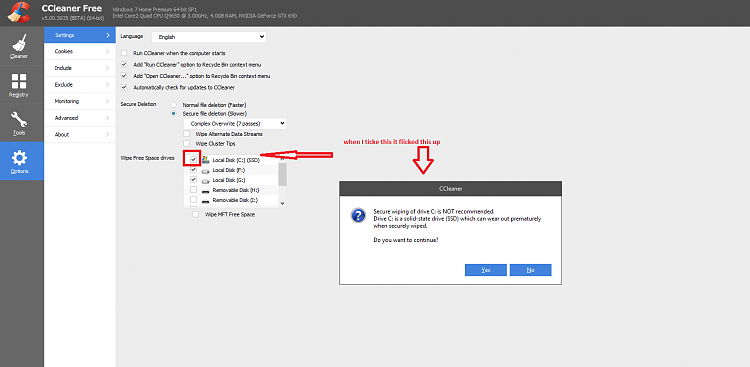Click the Local Disk (G:) drive icon

coord(206,180)
